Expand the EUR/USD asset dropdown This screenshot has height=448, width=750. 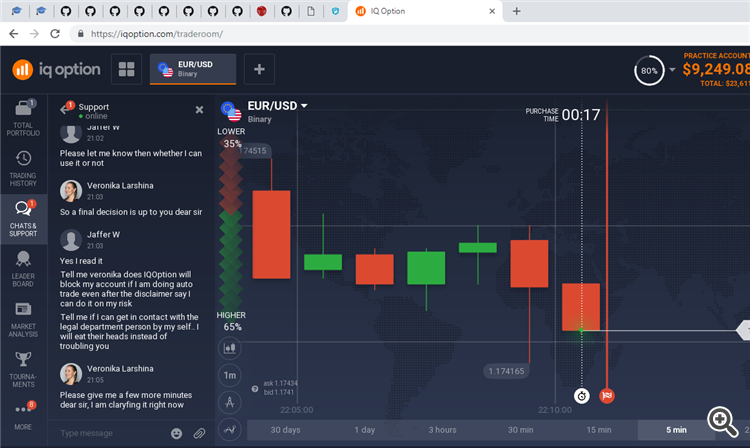click(x=304, y=106)
